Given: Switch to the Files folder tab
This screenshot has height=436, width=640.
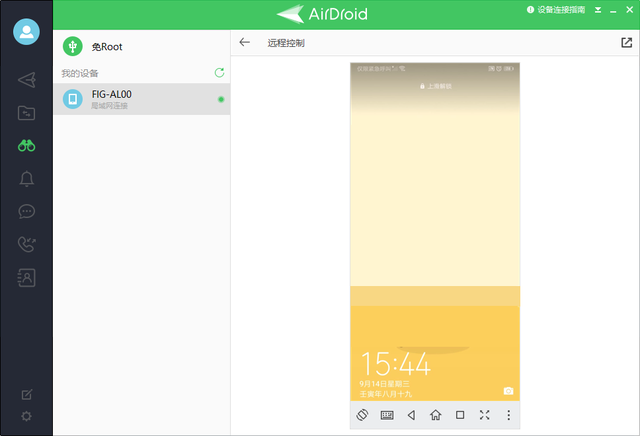Looking at the screenshot, I should (26, 113).
